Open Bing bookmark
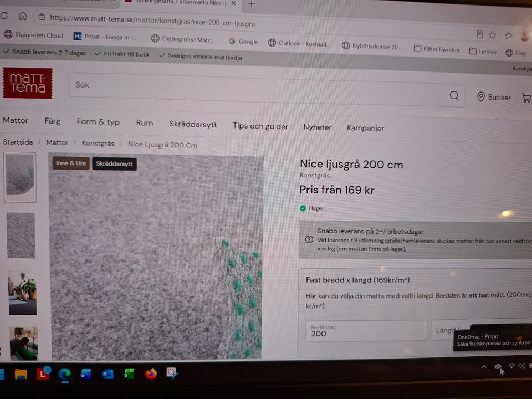Image resolution: width=532 pixels, height=399 pixels. (515, 53)
